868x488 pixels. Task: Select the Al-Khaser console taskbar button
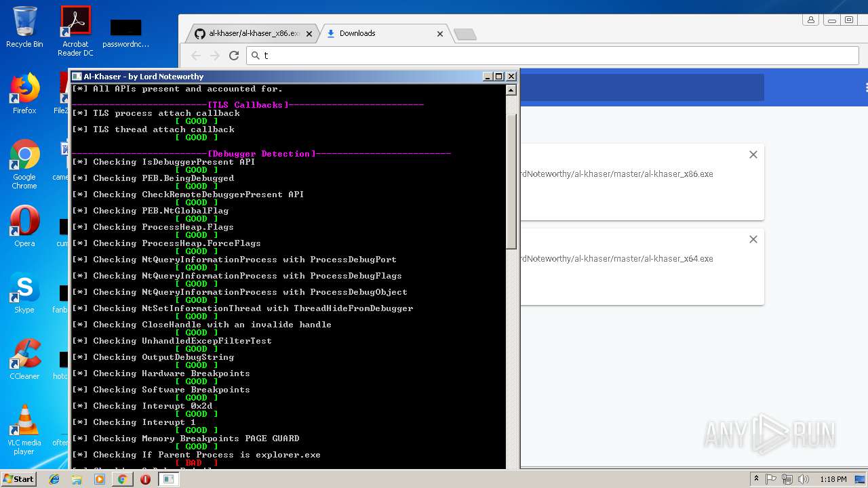point(168,479)
